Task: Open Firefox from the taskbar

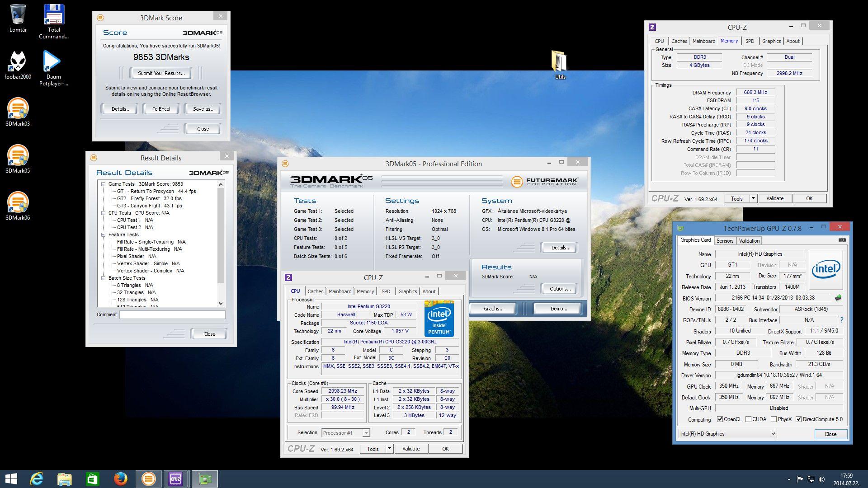Action: pos(120,479)
